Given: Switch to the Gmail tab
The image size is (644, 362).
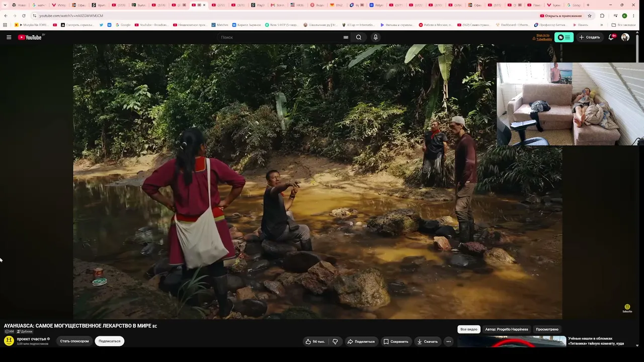Looking at the screenshot, I should pos(278,5).
